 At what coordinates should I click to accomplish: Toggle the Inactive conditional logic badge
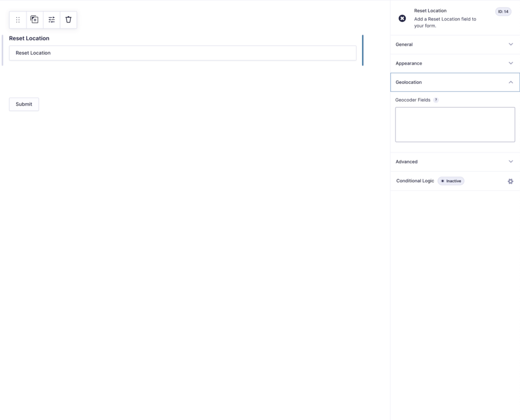click(x=450, y=181)
